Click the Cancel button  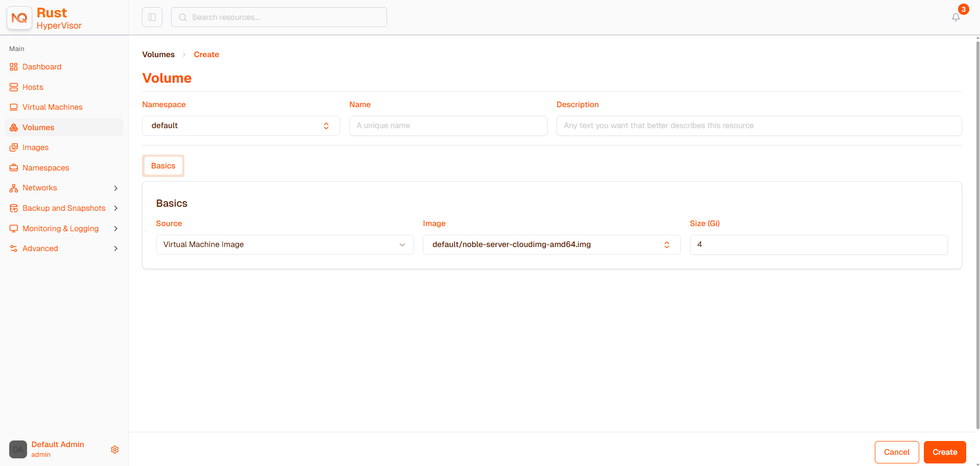(x=897, y=452)
